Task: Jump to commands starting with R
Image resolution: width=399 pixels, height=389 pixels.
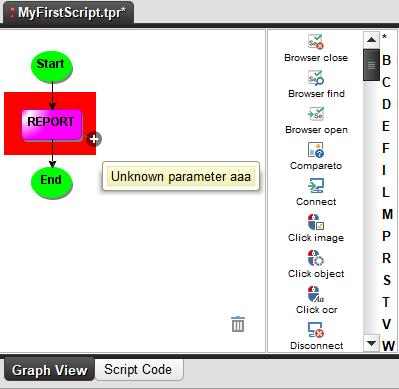Action: [x=386, y=258]
